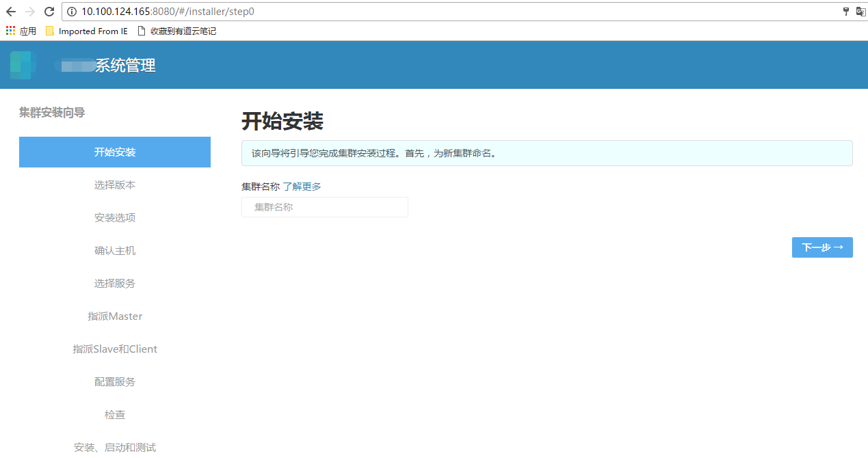The width and height of the screenshot is (868, 460).
Task: Click the saved password key icon
Action: 845,12
